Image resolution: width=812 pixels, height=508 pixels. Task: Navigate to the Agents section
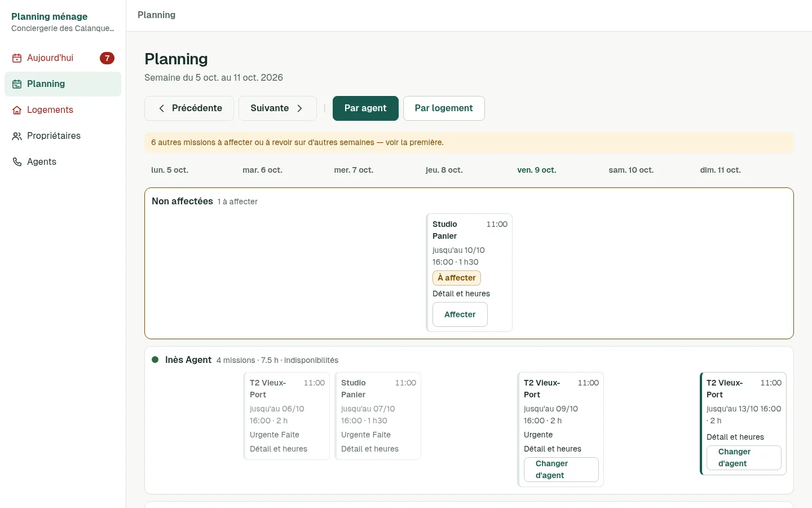click(63, 162)
